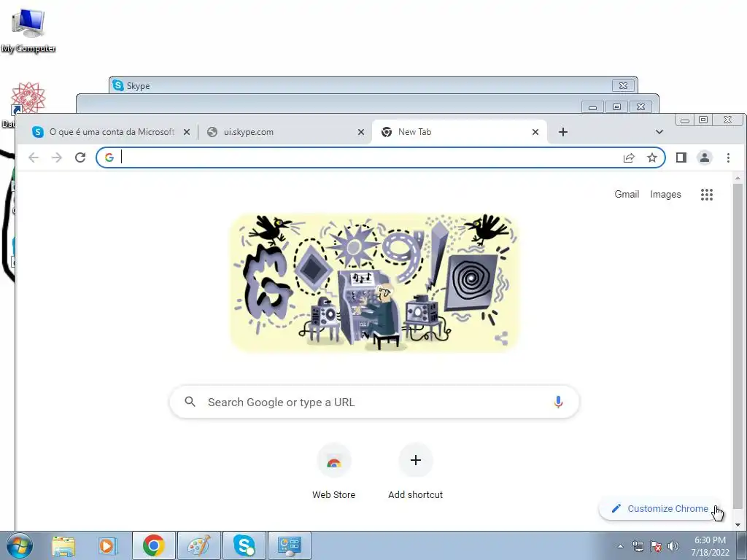Viewport: 747px width, 560px height.
Task: Open the Action Center flag icon
Action: 656,546
